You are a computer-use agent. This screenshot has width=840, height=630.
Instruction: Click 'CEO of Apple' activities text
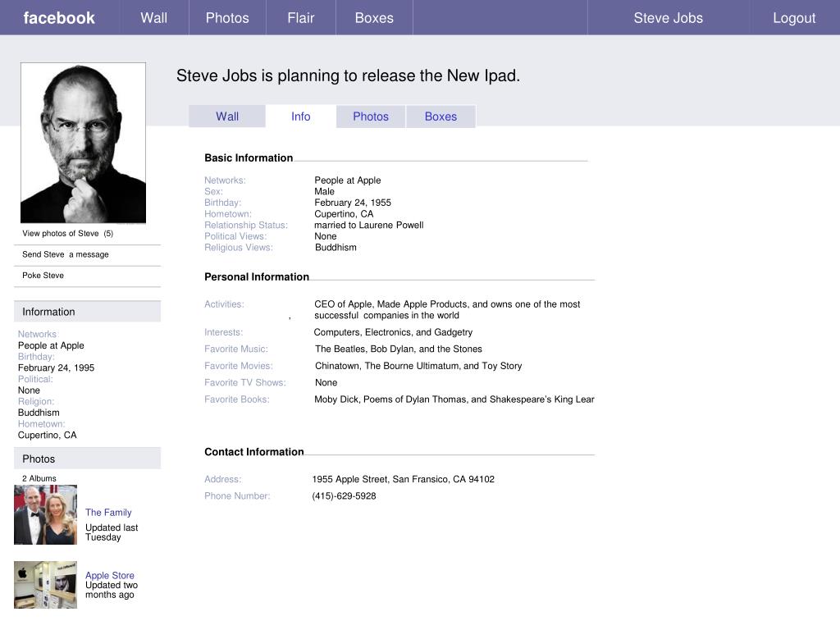447,309
